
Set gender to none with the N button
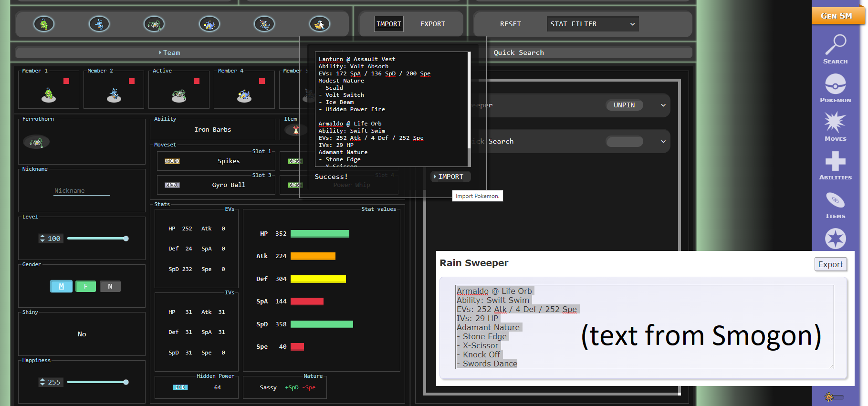(x=110, y=286)
